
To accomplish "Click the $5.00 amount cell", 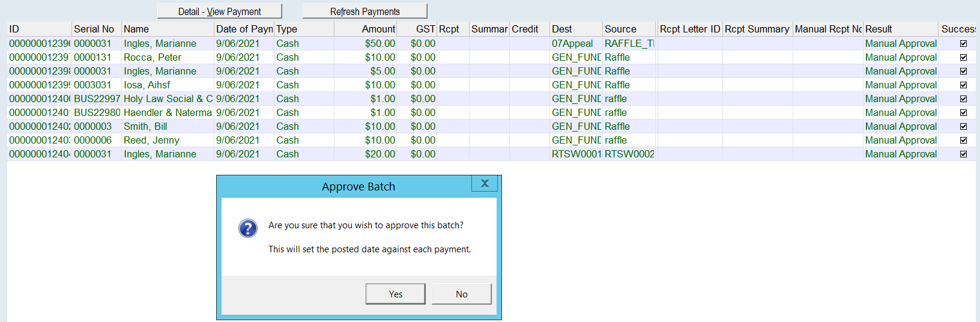I will (x=366, y=71).
